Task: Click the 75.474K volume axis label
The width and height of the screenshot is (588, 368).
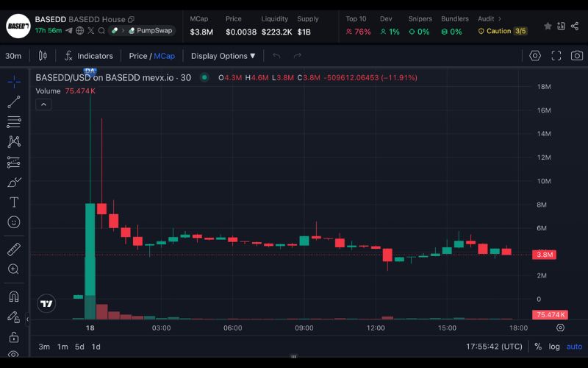Action: click(x=550, y=315)
